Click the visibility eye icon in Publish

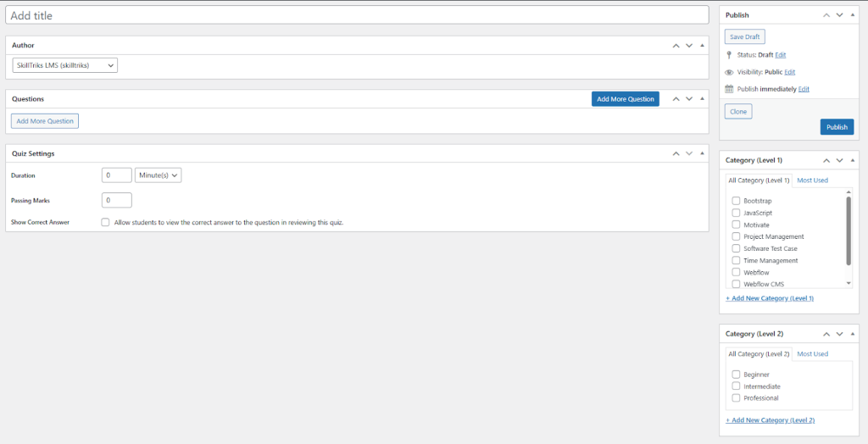pos(729,72)
